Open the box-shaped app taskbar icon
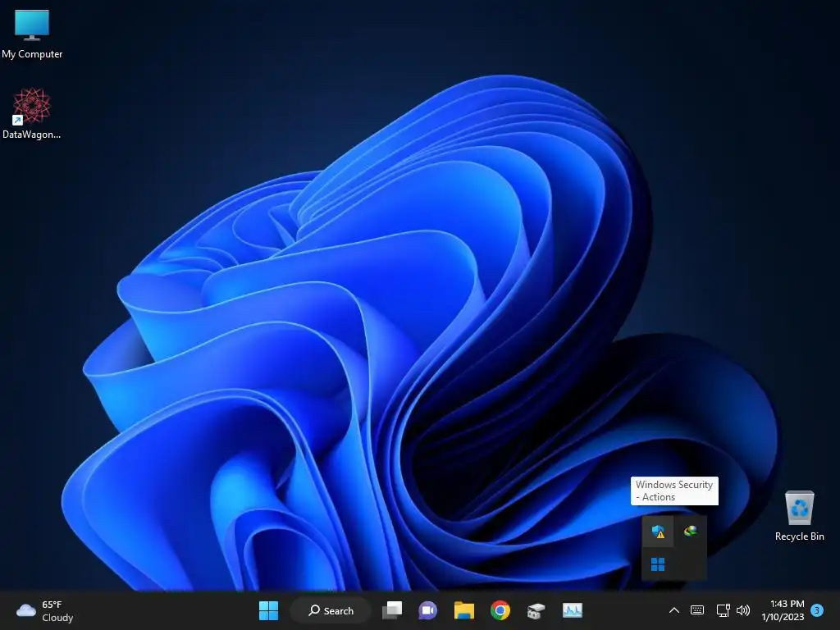The height and width of the screenshot is (630, 840). (536, 610)
